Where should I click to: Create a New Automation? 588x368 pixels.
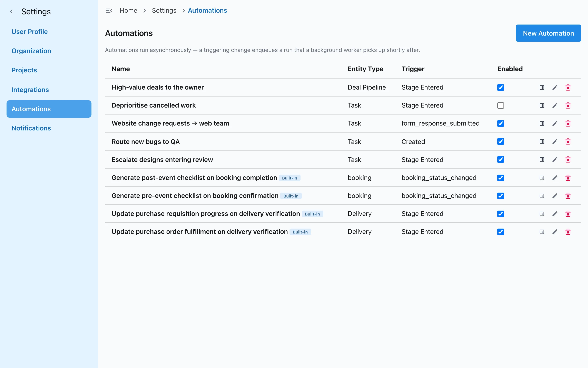pyautogui.click(x=548, y=33)
